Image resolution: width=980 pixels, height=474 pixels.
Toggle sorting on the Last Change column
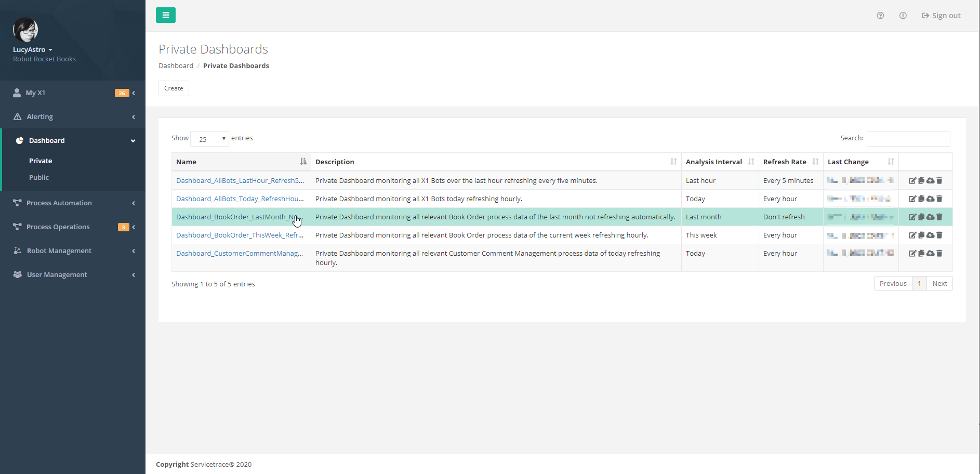click(x=890, y=162)
